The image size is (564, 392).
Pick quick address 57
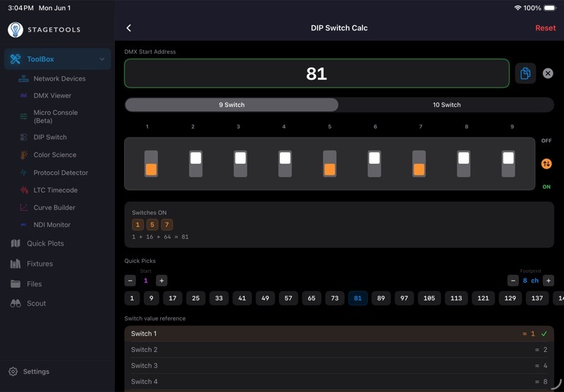(288, 298)
